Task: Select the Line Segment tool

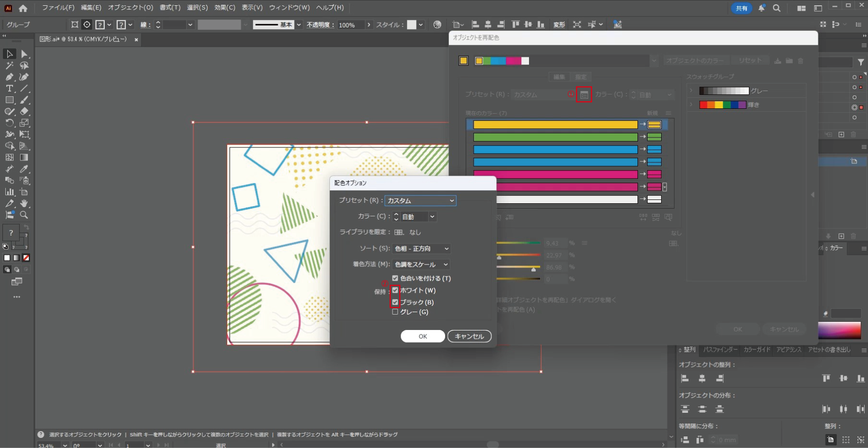Action: pyautogui.click(x=24, y=89)
